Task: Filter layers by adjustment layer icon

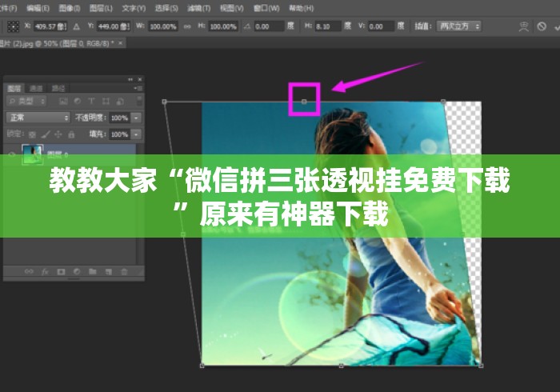Action: point(77,102)
